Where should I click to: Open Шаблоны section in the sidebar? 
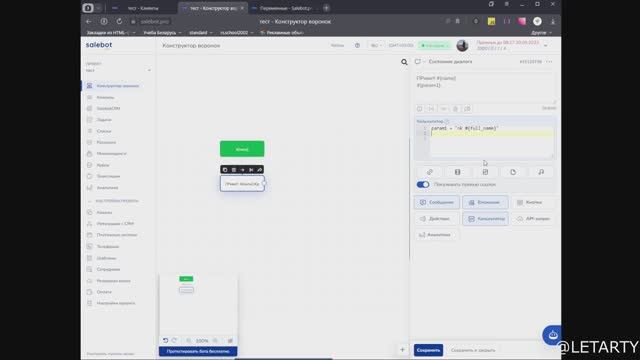106,258
